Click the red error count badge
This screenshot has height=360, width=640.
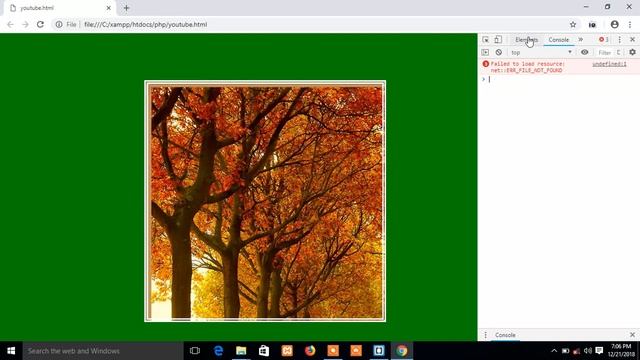point(604,40)
